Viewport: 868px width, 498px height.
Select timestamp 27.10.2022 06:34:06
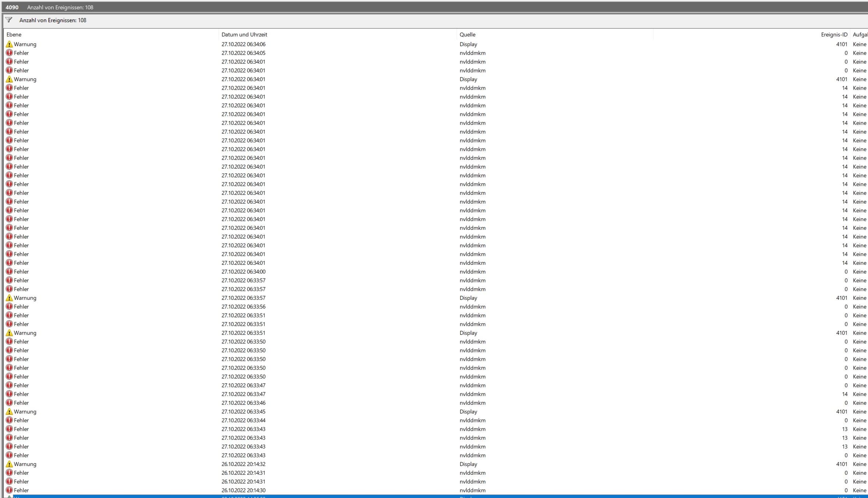point(244,44)
